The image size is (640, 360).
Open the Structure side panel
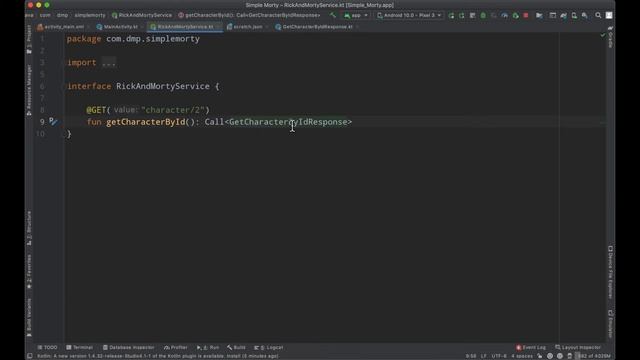[29, 228]
